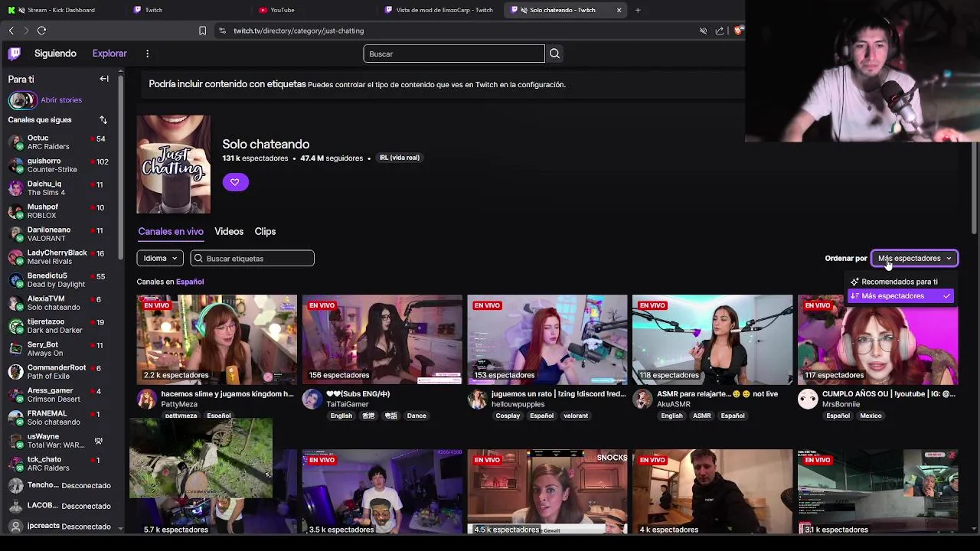Open a new browser tab
Viewport: 980px width, 551px height.
tap(638, 10)
